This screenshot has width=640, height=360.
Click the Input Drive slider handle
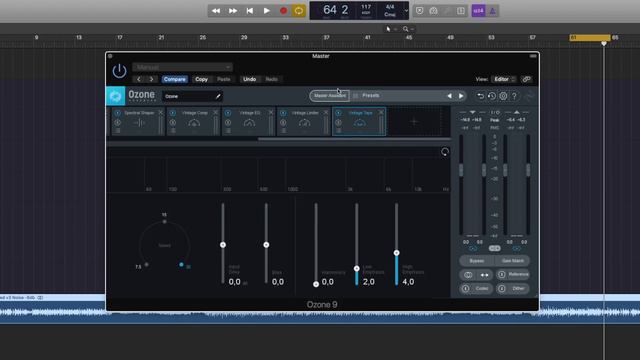223,245
